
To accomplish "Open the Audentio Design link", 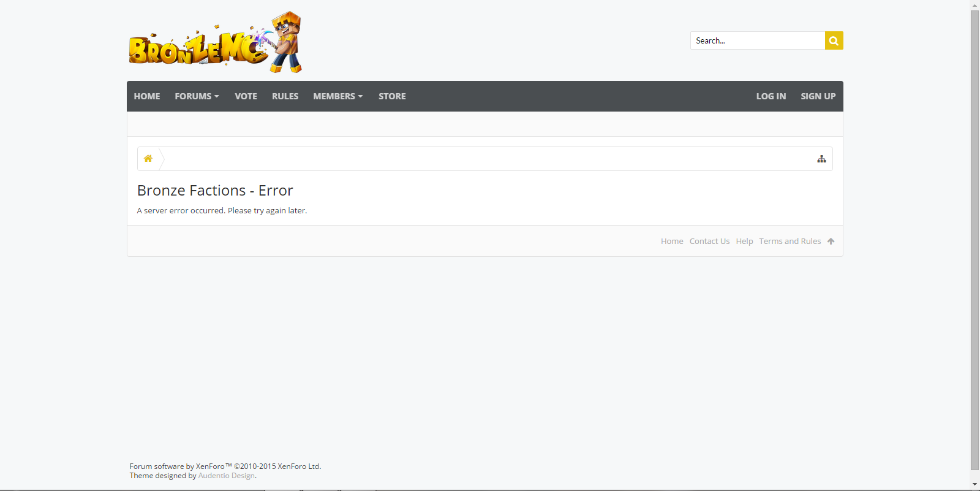I will 226,476.
